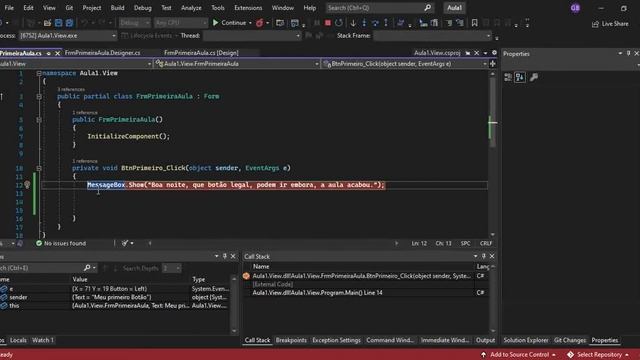
Task: Open the Any CPU platform dropdown
Action: (x=181, y=23)
